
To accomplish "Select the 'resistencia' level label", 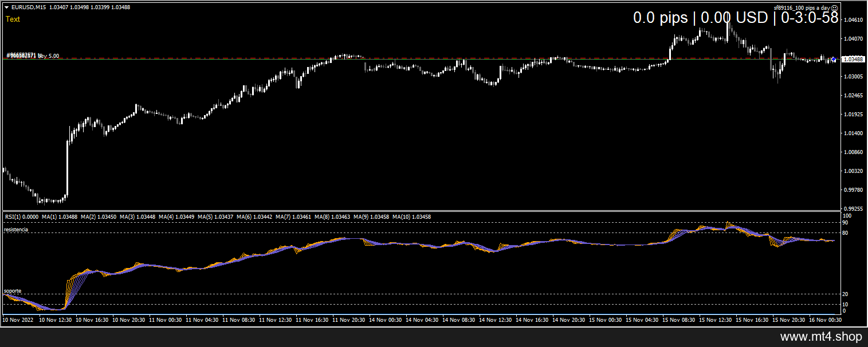I will (x=16, y=229).
